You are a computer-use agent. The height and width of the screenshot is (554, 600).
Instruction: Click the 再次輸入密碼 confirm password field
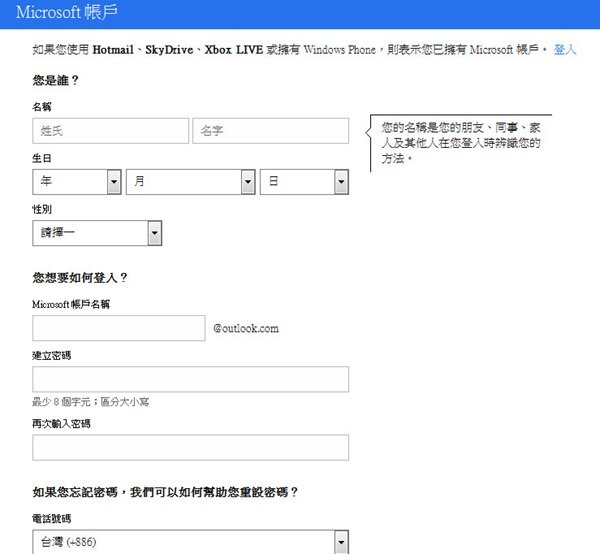pos(191,448)
